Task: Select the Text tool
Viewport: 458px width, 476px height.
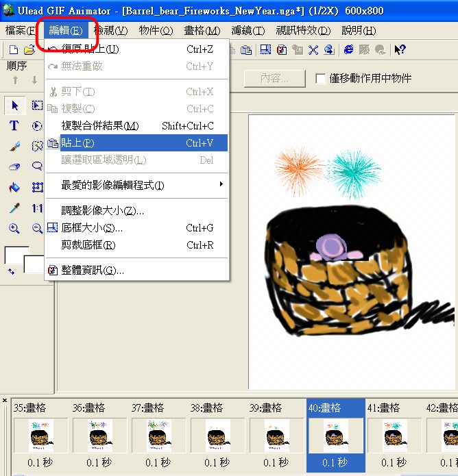Action: (x=14, y=126)
